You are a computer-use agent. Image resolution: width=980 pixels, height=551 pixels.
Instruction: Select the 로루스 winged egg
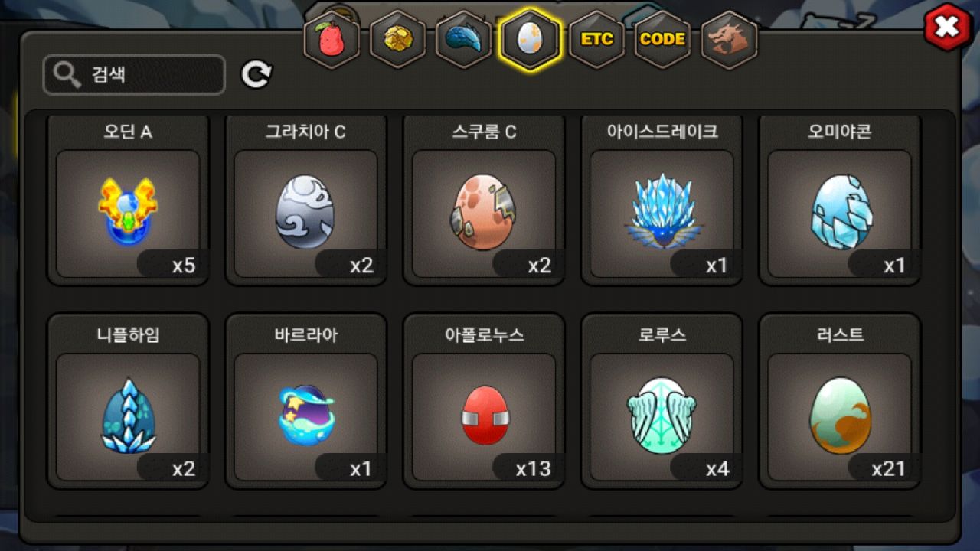point(661,401)
